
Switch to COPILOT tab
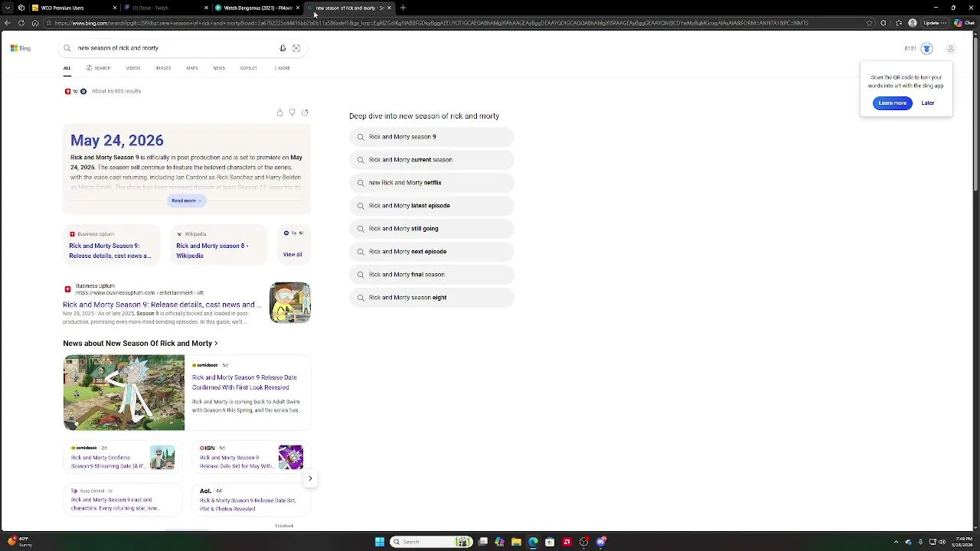pos(248,68)
